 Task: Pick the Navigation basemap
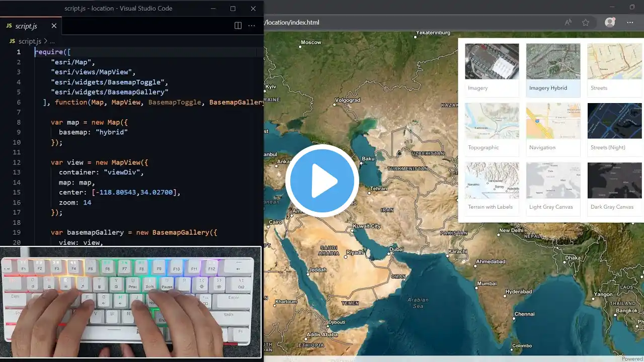(553, 129)
